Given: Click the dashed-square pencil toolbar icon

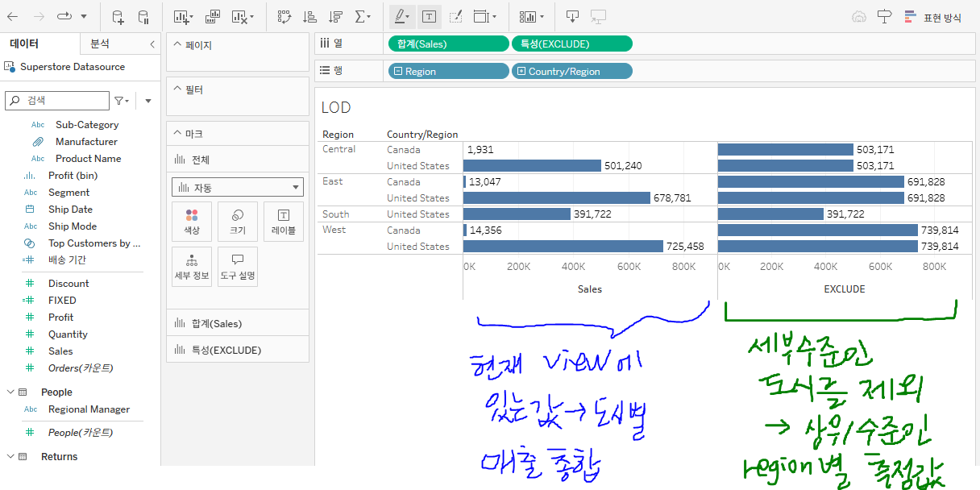Looking at the screenshot, I should point(455,16).
